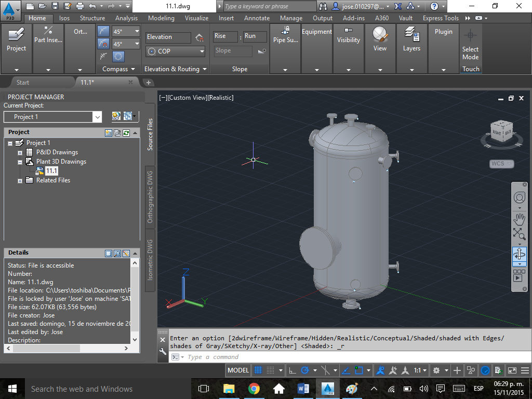532x399 pixels.
Task: Open the second 45° compass angle dropdown
Action: coord(137,44)
